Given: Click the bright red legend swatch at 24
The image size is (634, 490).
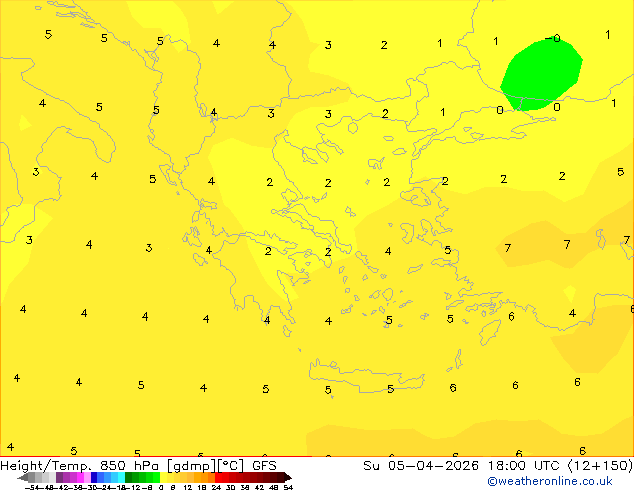Looking at the screenshot, I should pos(218,477).
